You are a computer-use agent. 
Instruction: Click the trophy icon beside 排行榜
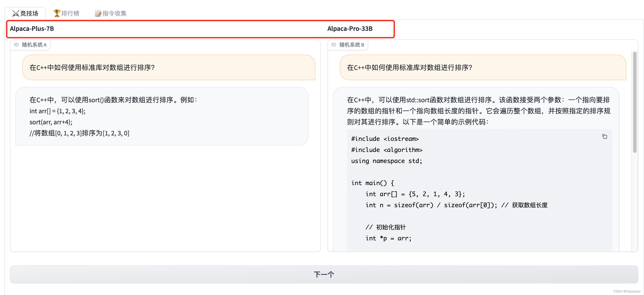point(57,13)
